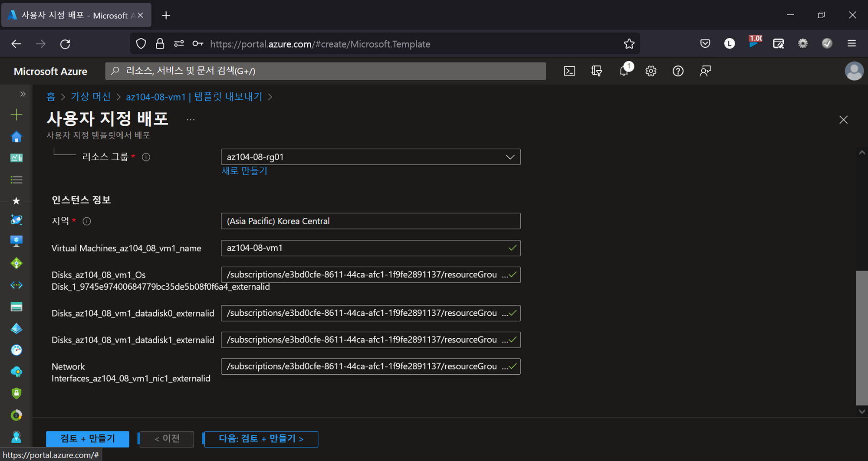
Task: Open the bottom user support icon in sidebar
Action: (16, 437)
